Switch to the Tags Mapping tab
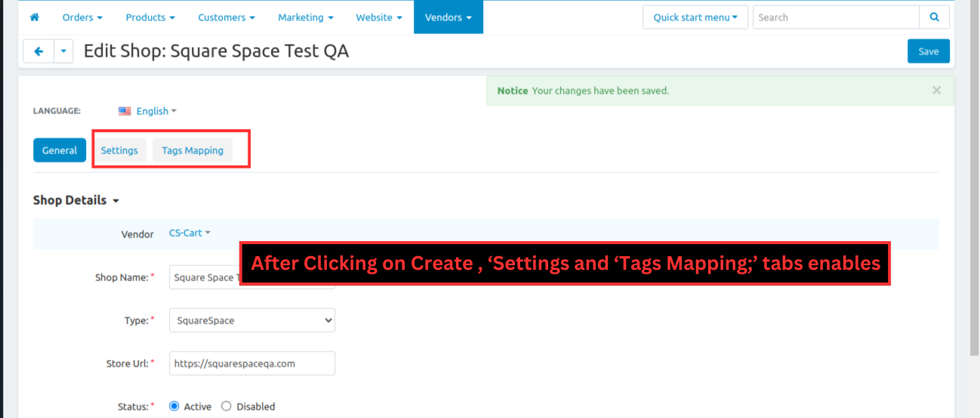 tap(193, 150)
